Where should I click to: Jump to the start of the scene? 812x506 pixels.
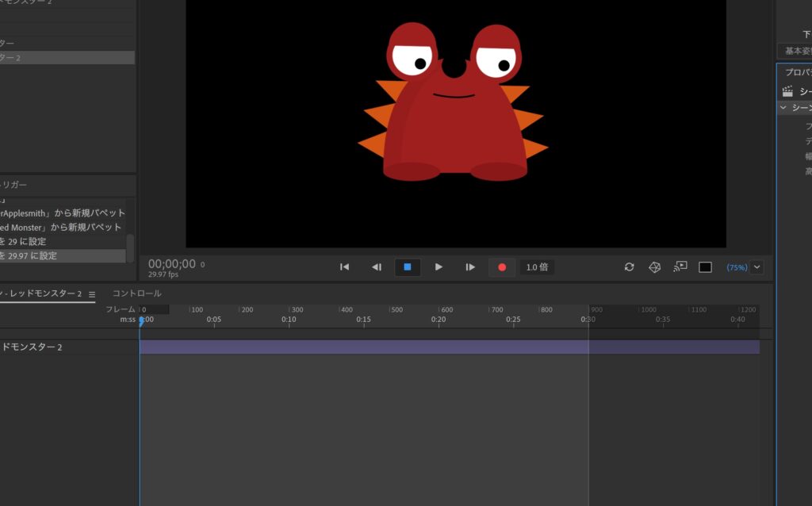344,267
